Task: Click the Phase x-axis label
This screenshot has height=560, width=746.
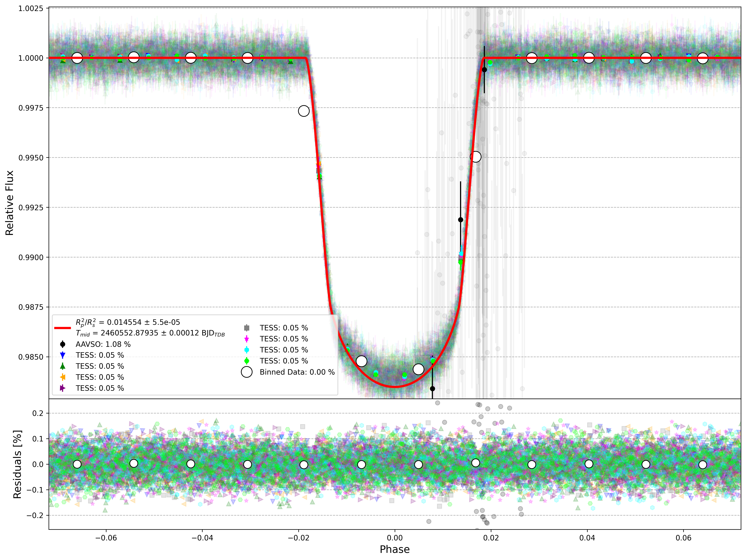Action: (394, 549)
